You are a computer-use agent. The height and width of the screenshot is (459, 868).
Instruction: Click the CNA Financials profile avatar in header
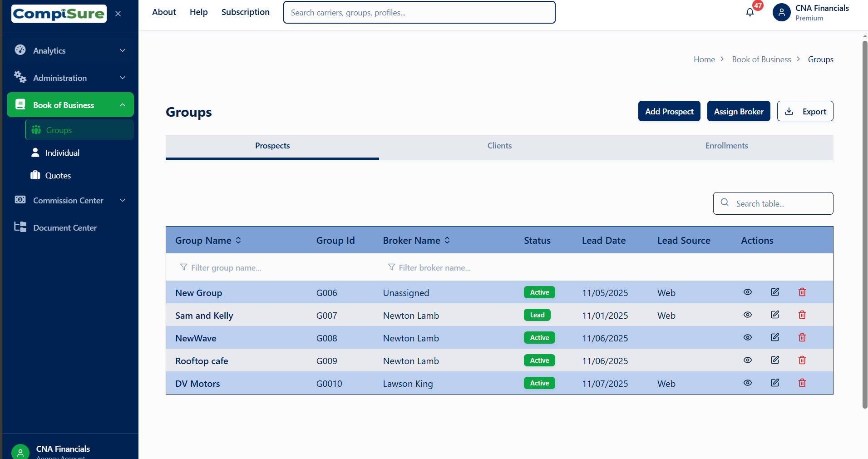point(781,12)
